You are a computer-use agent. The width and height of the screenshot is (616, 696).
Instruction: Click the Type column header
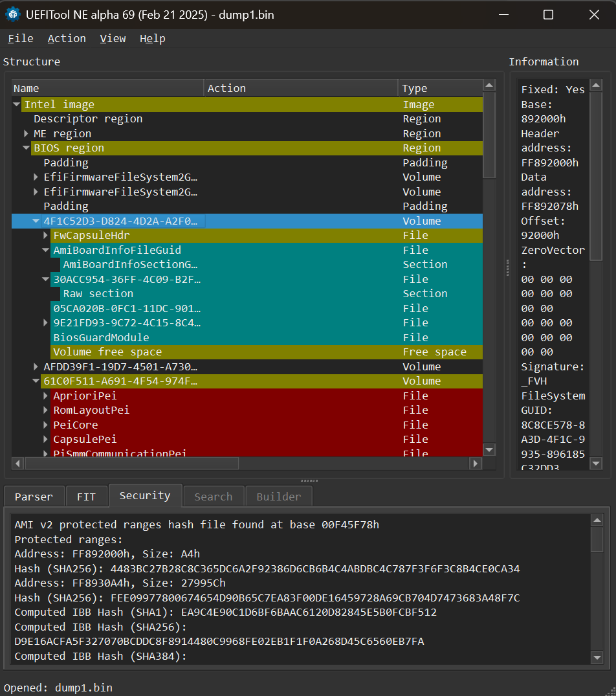(x=441, y=88)
